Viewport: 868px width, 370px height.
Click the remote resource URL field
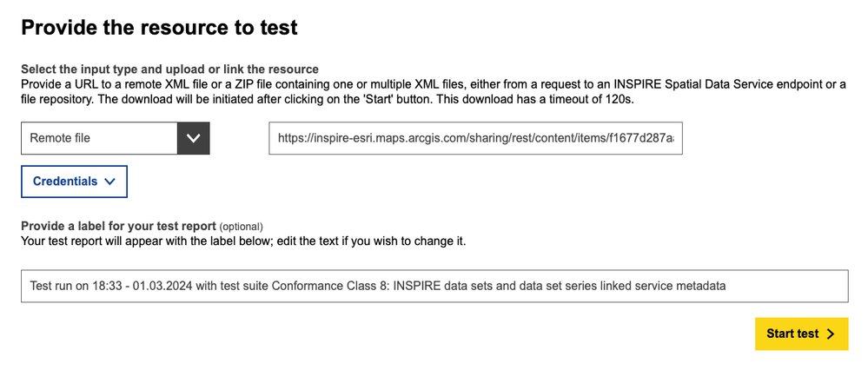(475, 138)
